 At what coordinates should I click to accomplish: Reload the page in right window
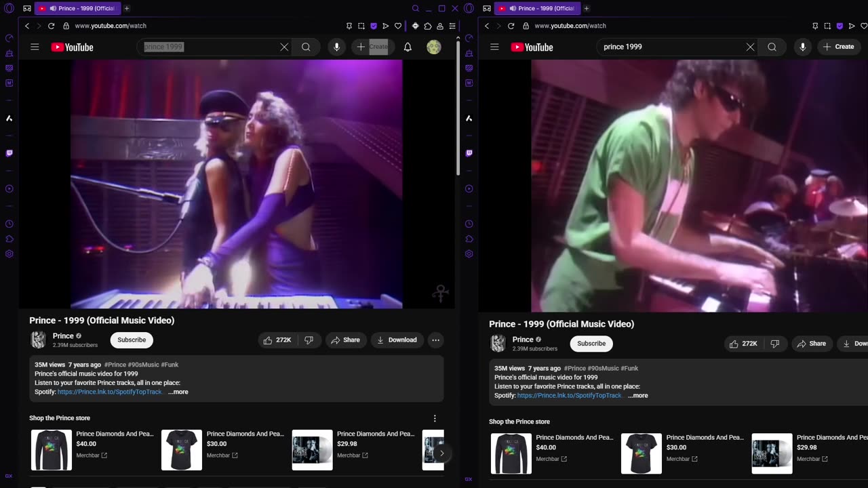[511, 26]
